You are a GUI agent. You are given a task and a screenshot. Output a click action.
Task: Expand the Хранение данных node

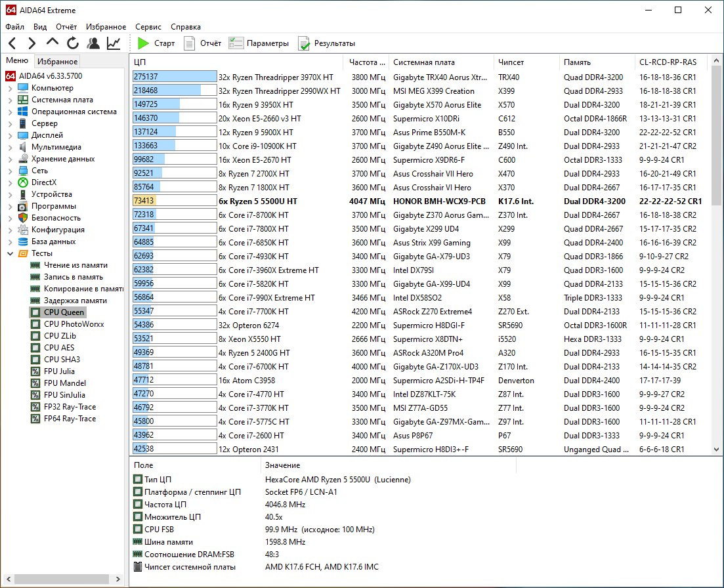10,159
